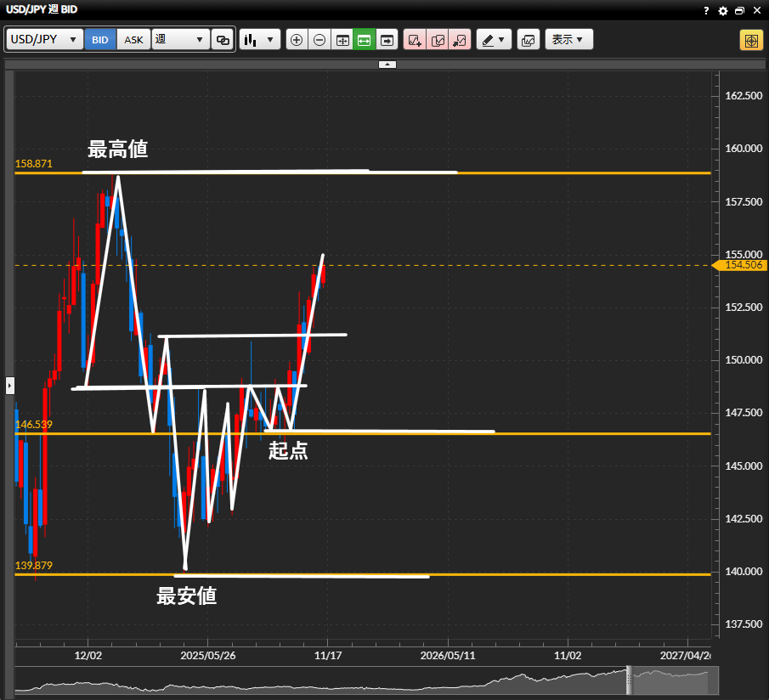
Task: Open the USD/JPY currency pair dropdown
Action: coord(45,40)
